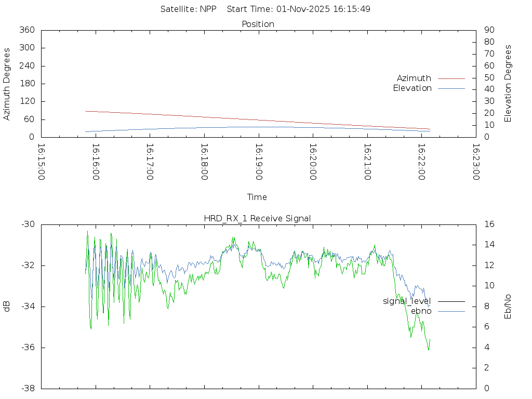Select the blue Elevation legend line sample

click(451, 88)
